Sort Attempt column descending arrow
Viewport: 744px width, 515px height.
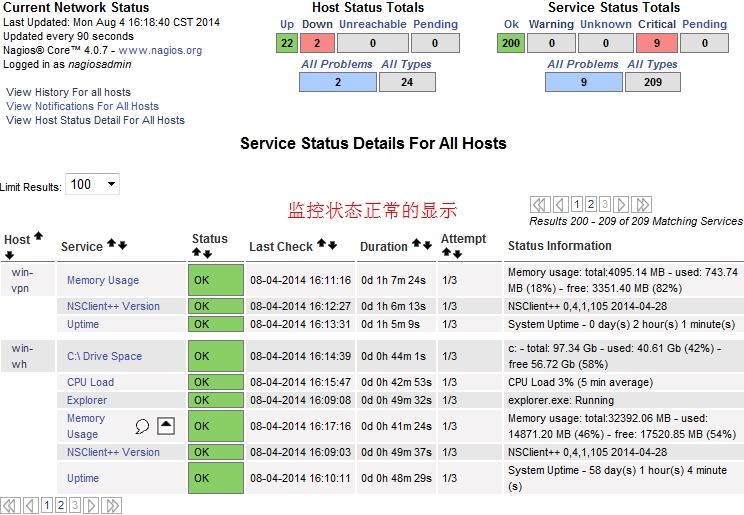[457, 254]
